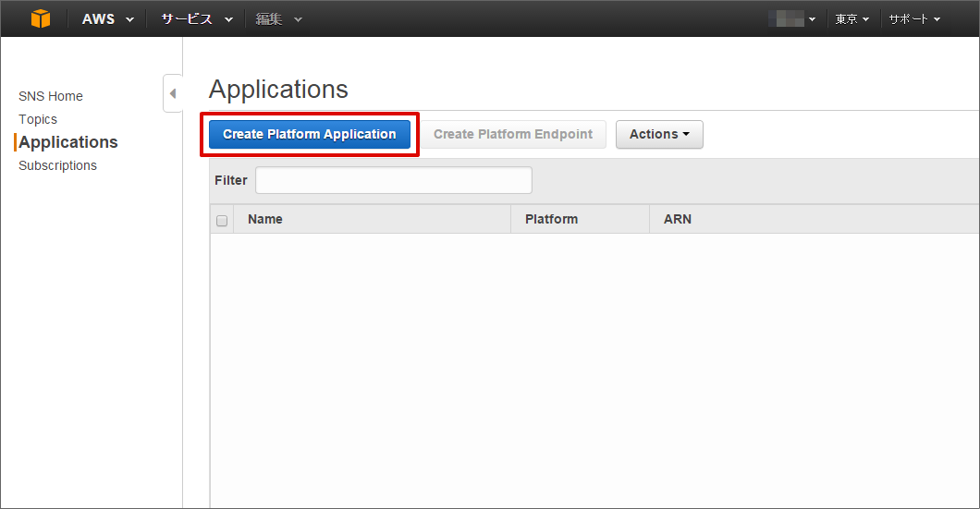The height and width of the screenshot is (509, 980).
Task: Open the サービス services menu
Action: point(197,18)
